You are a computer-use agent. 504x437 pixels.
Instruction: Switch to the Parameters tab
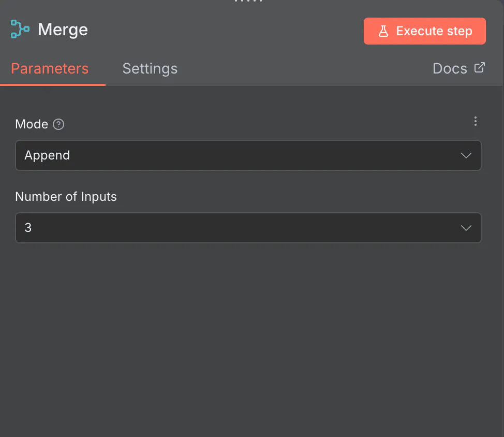50,69
